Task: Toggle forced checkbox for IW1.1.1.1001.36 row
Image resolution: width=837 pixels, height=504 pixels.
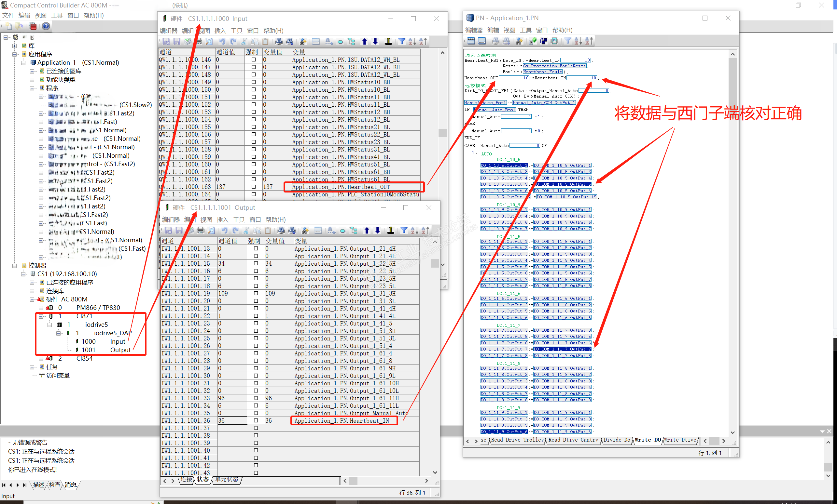Action: 256,420
